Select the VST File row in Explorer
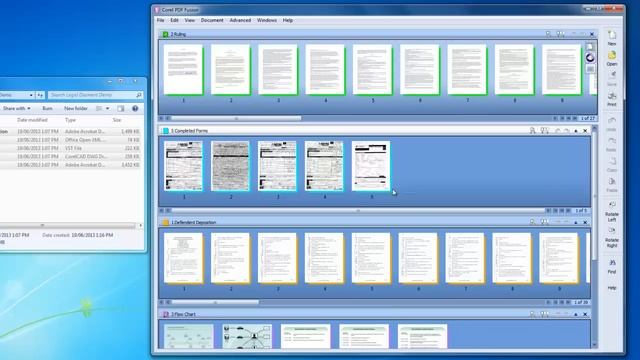Viewport: 640px width, 360px height. 70,148
